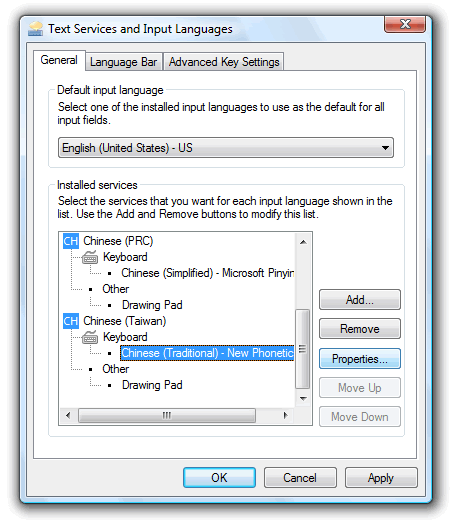
Task: Click the horizontal scrollbar left arrow
Action: [x=68, y=415]
